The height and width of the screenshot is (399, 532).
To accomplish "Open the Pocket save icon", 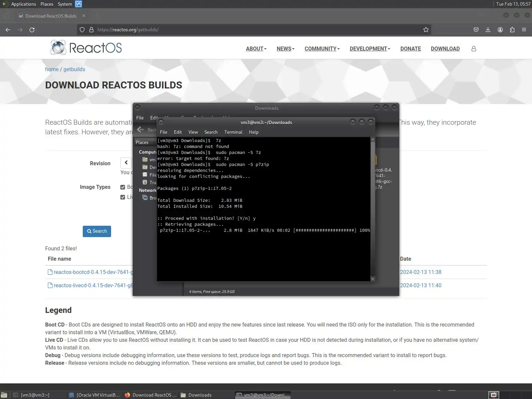I will pos(476,30).
